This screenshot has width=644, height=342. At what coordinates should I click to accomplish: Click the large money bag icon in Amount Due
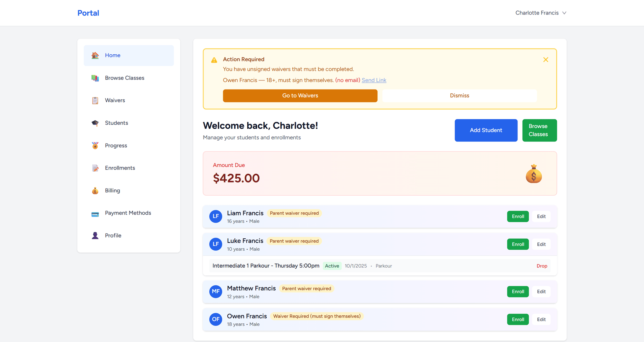[x=534, y=174]
